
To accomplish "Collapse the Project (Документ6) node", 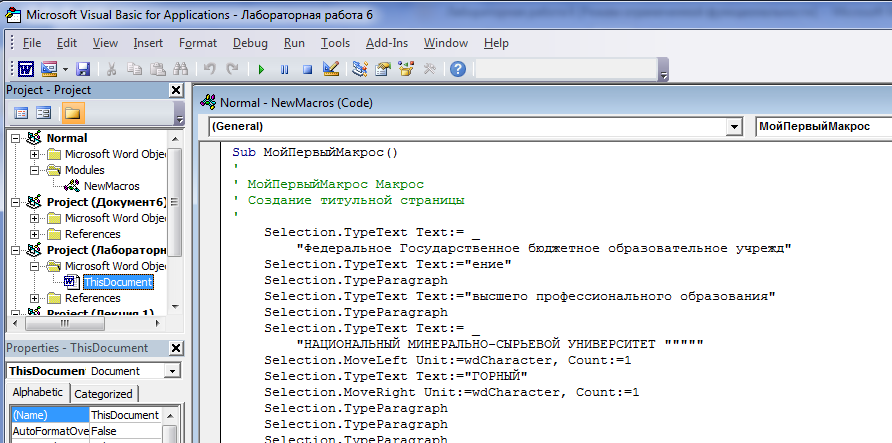I will click(15, 202).
